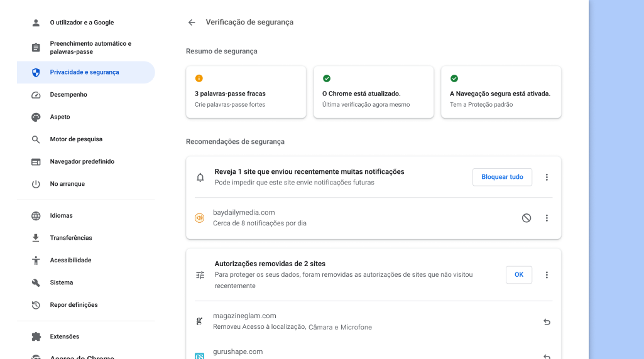Click Resumo de segurança heading
This screenshot has height=359, width=644.
coord(222,51)
